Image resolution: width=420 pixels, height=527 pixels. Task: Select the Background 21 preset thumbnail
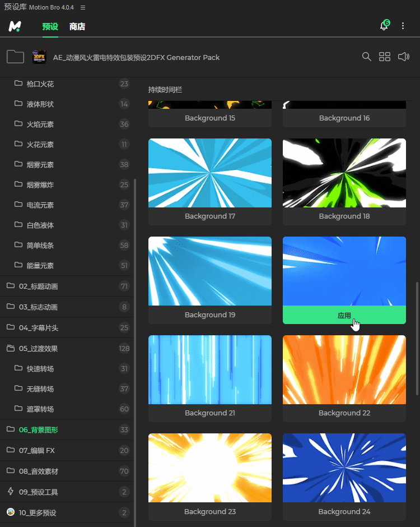(x=210, y=369)
